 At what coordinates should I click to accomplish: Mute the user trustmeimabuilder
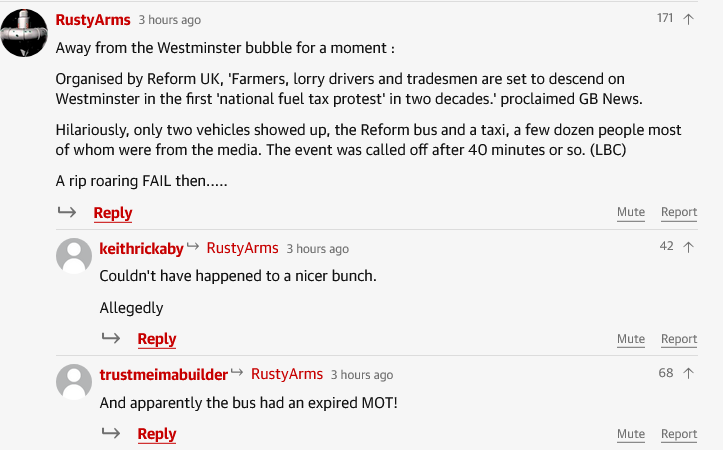(631, 434)
